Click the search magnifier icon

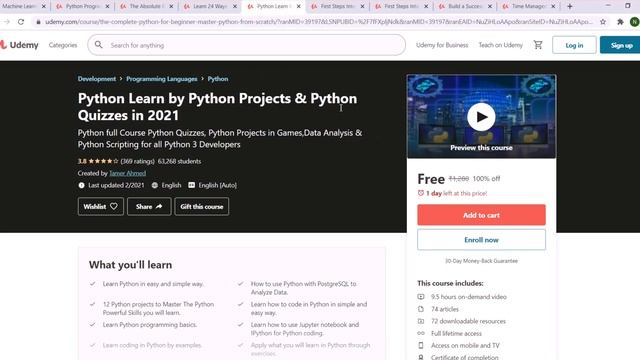(x=99, y=45)
